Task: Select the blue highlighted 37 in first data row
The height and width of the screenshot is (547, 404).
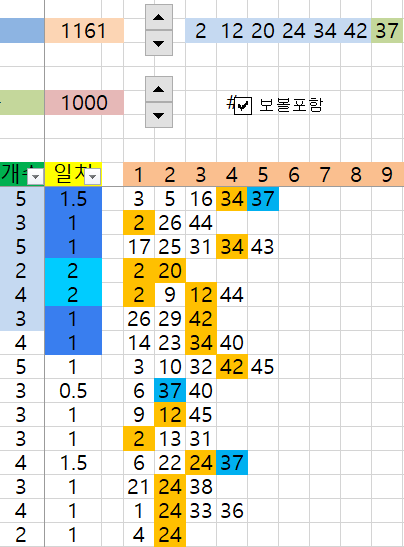Action: 263,199
